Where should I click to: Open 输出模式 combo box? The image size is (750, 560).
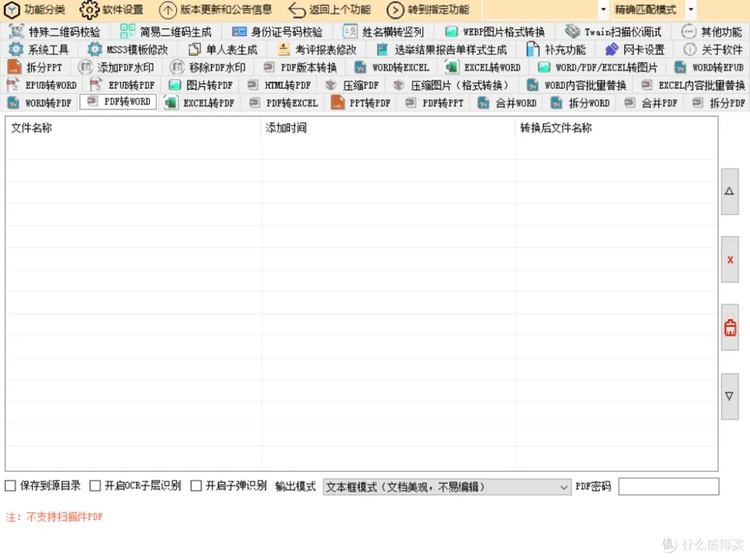447,487
